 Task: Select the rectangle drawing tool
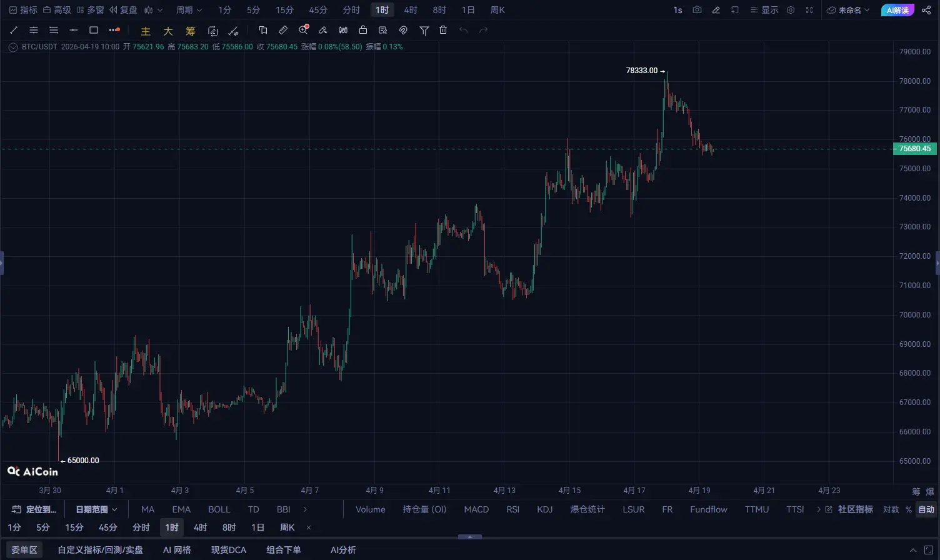[x=94, y=30]
